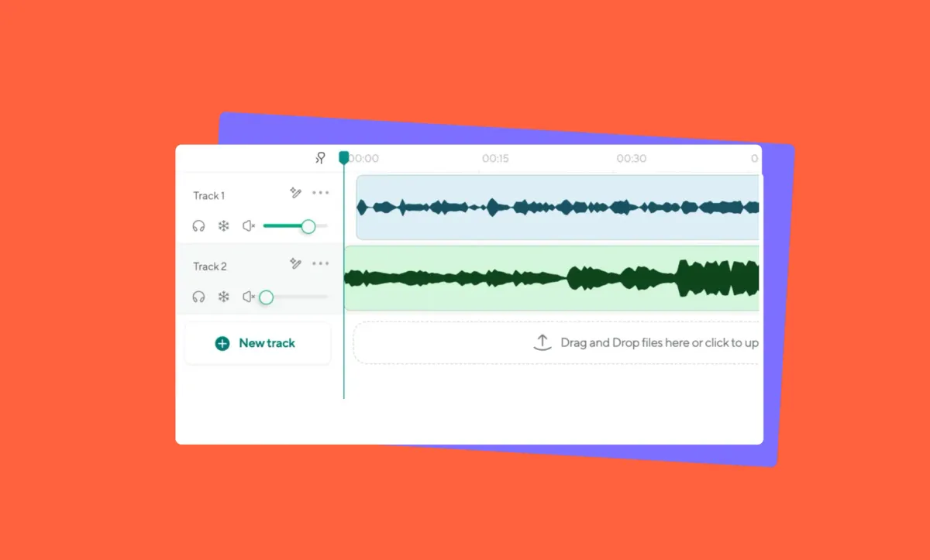The height and width of the screenshot is (560, 930).
Task: Click the playhead marker at 00:00
Action: tap(344, 157)
